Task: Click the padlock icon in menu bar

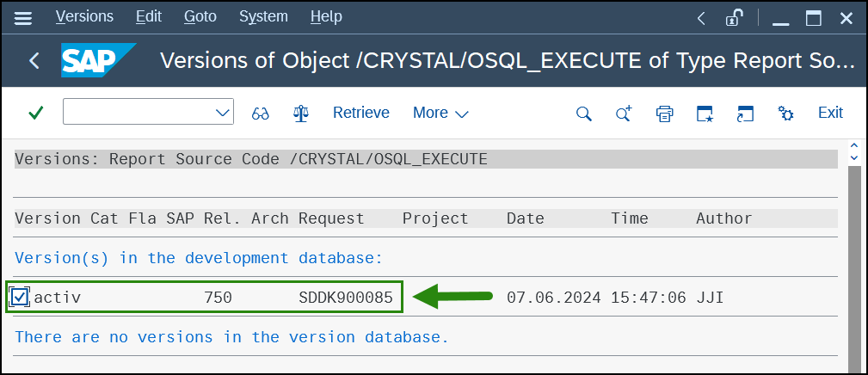Action: 734,18
